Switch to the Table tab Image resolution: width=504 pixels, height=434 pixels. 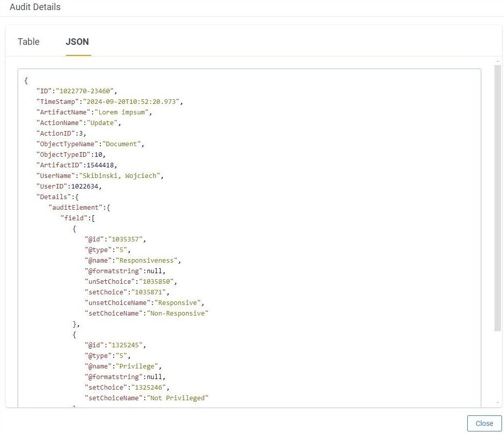pyautogui.click(x=29, y=42)
